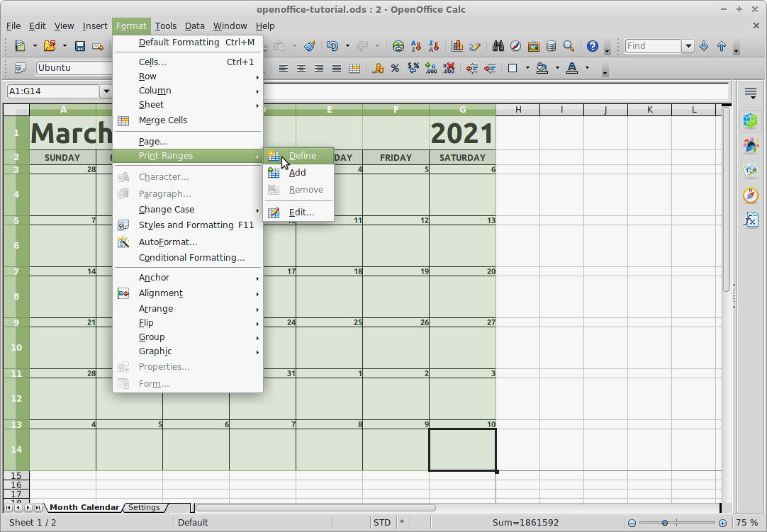
Task: Open Find & Replace with the binoculars icon
Action: click(x=498, y=45)
